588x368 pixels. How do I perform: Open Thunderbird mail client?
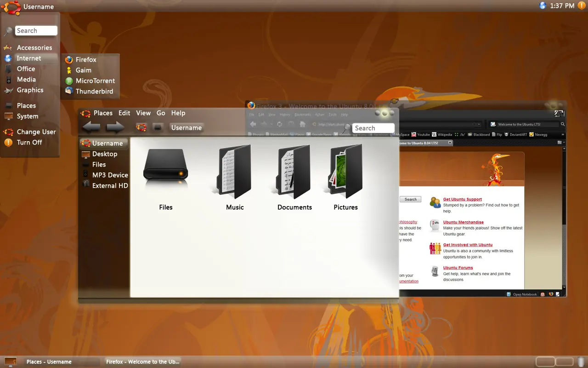[94, 91]
